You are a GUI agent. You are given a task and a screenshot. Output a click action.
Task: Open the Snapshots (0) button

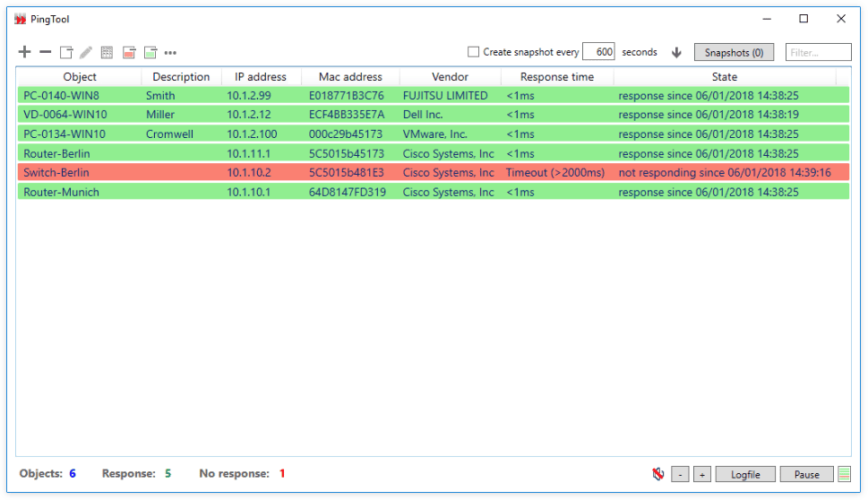(734, 52)
